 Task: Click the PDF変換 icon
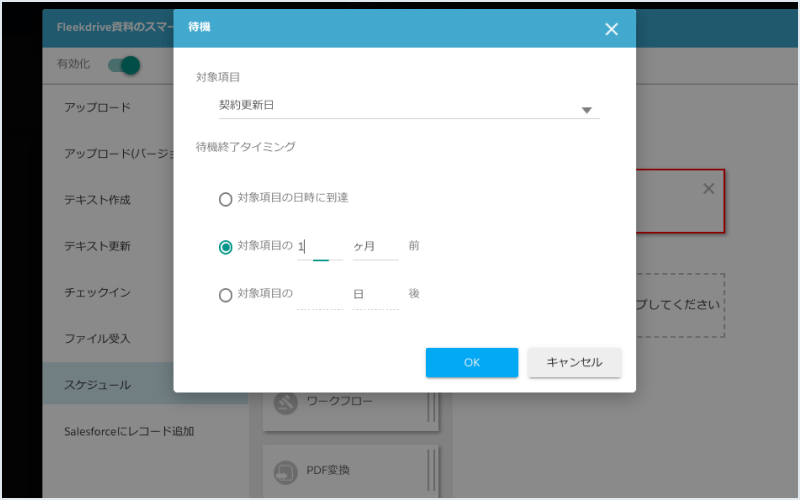point(286,470)
